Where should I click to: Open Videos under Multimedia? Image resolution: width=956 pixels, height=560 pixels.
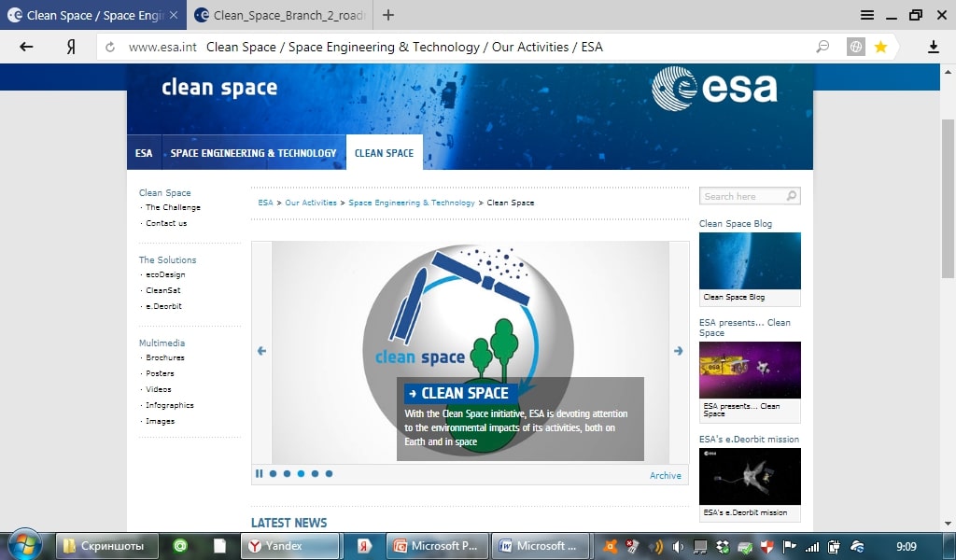[x=159, y=389]
